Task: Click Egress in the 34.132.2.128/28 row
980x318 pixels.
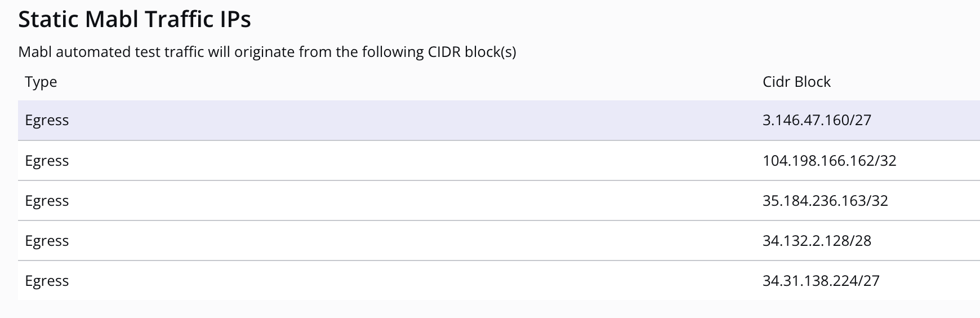Action: [x=47, y=241]
